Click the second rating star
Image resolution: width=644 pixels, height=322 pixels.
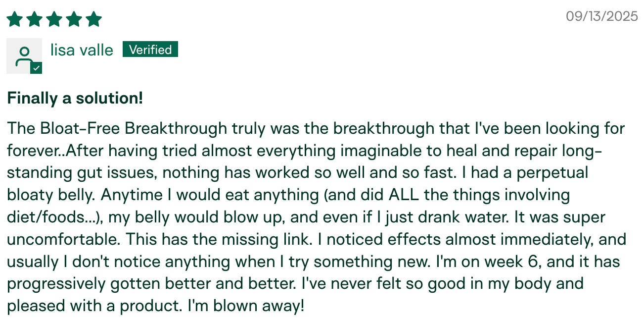[34, 19]
